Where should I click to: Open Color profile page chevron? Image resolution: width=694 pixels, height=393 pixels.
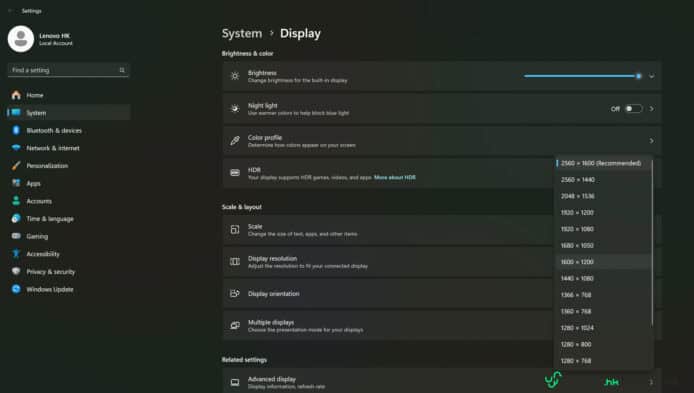pyautogui.click(x=652, y=141)
